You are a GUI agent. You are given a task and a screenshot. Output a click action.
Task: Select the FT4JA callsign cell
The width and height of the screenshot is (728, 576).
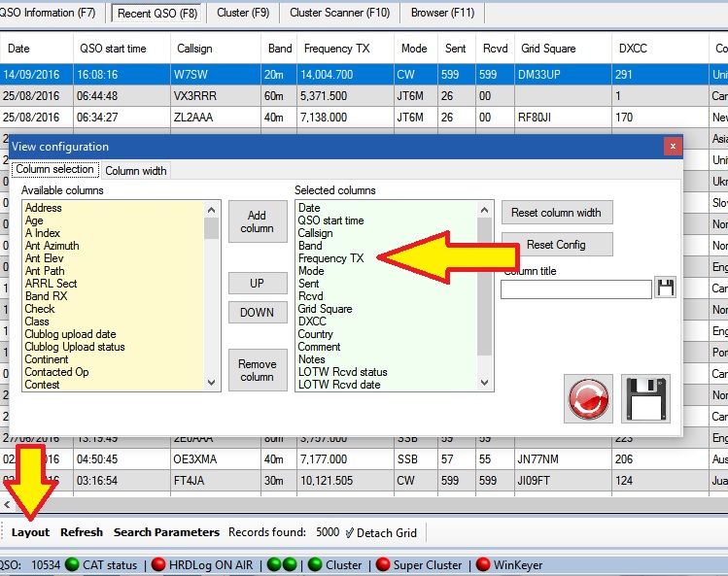point(216,481)
